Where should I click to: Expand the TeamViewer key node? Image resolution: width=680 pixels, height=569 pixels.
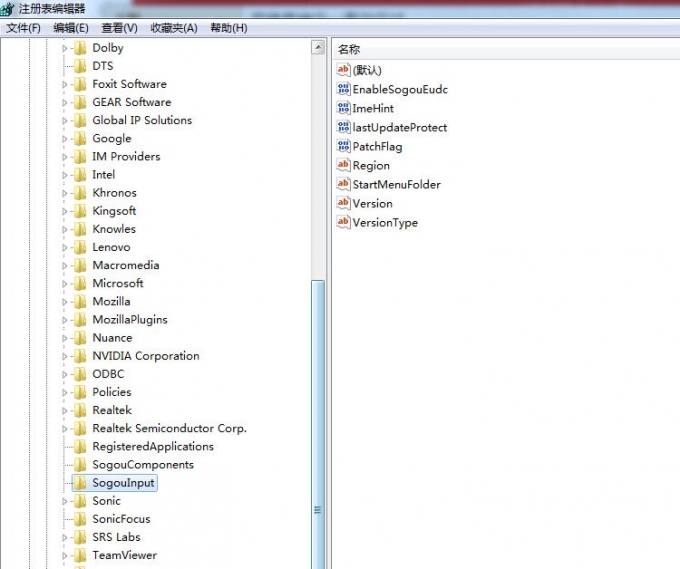pos(65,555)
